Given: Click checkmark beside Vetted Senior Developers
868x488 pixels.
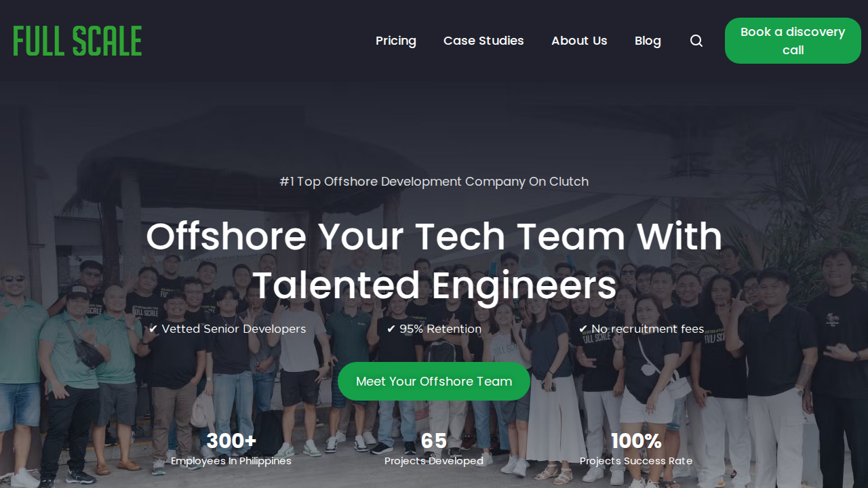Looking at the screenshot, I should 153,329.
